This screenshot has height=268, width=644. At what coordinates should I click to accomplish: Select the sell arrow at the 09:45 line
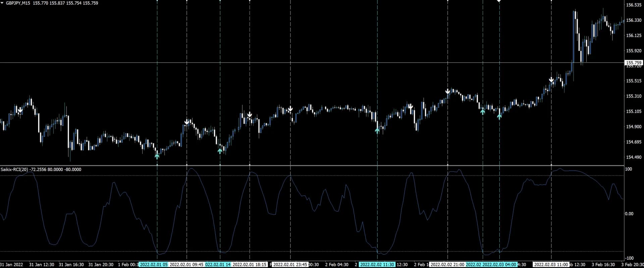[x=187, y=122]
